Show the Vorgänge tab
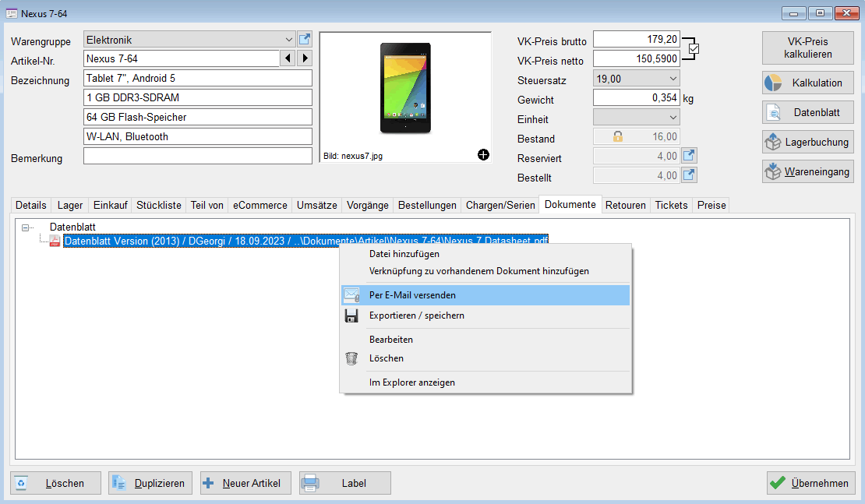The image size is (865, 504). point(367,205)
